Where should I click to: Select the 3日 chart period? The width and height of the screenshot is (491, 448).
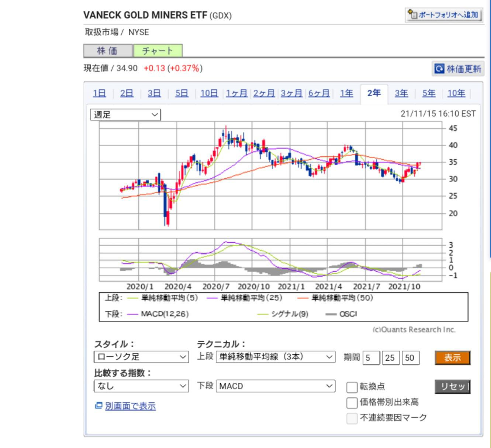click(154, 93)
